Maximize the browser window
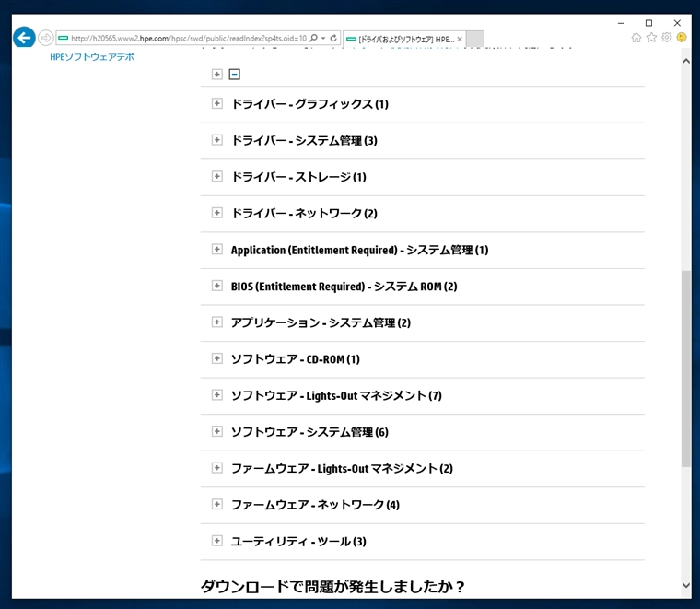Viewport: 700px width, 609px height. (x=648, y=23)
